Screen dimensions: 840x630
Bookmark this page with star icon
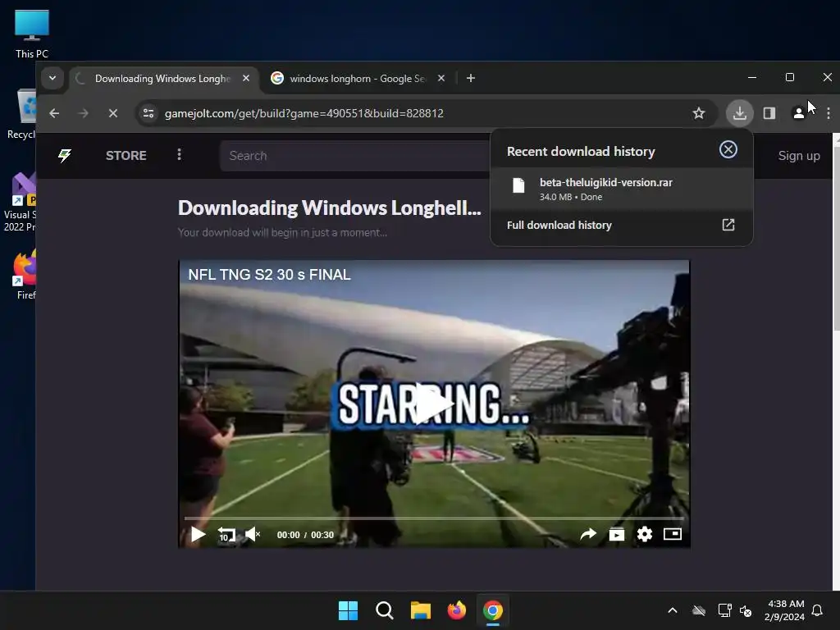coord(698,113)
